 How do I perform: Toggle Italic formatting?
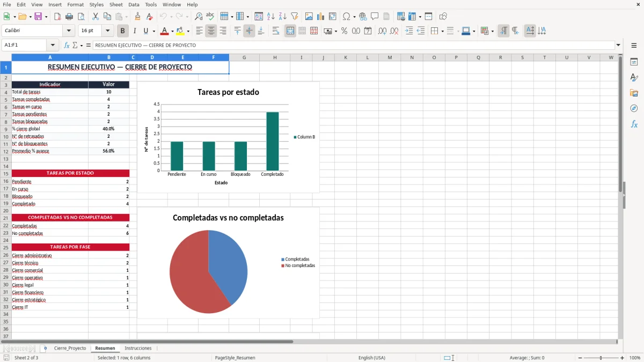(x=134, y=31)
